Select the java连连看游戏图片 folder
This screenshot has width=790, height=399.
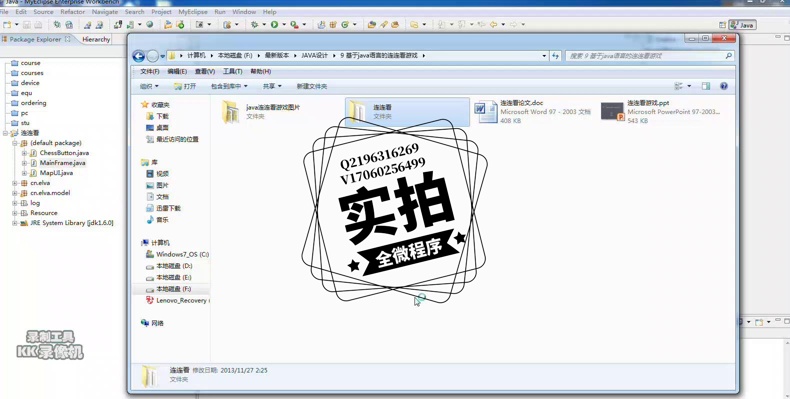pos(273,111)
